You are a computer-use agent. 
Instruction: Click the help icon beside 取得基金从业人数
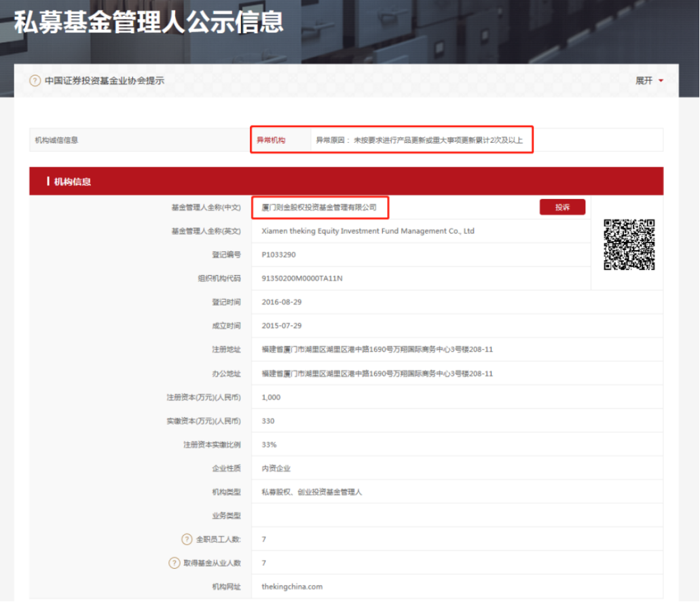click(x=174, y=563)
